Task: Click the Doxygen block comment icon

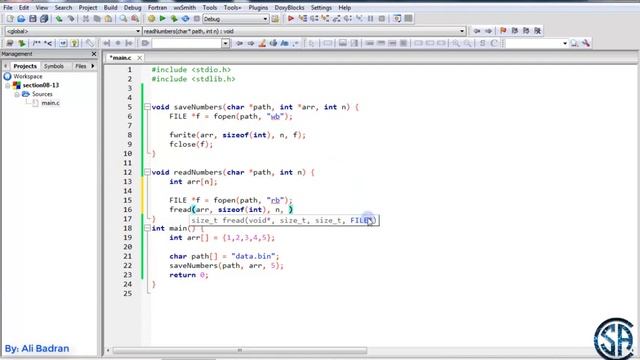Action: click(x=37, y=43)
